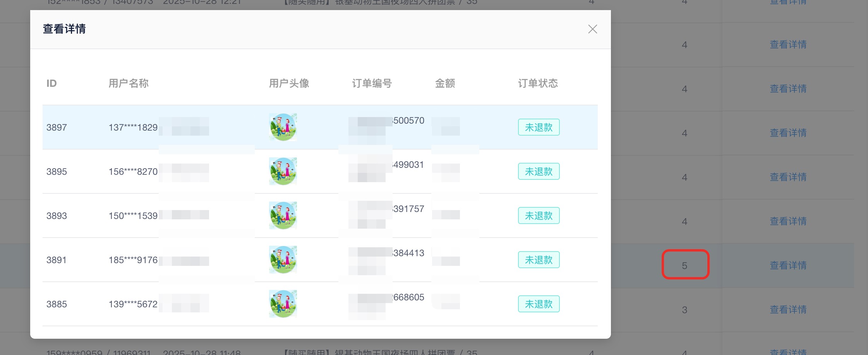Click the 查看详情 link beside count 5
This screenshot has width=868, height=355.
pos(788,265)
